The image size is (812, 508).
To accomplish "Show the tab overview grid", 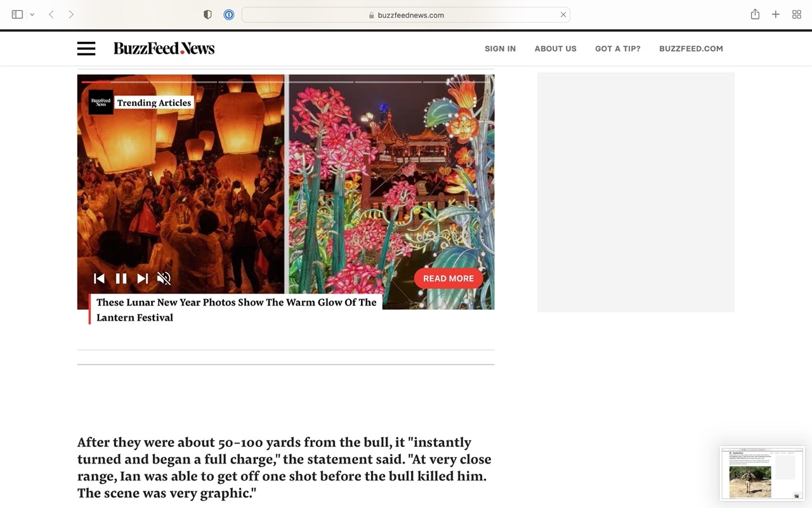I will point(797,15).
